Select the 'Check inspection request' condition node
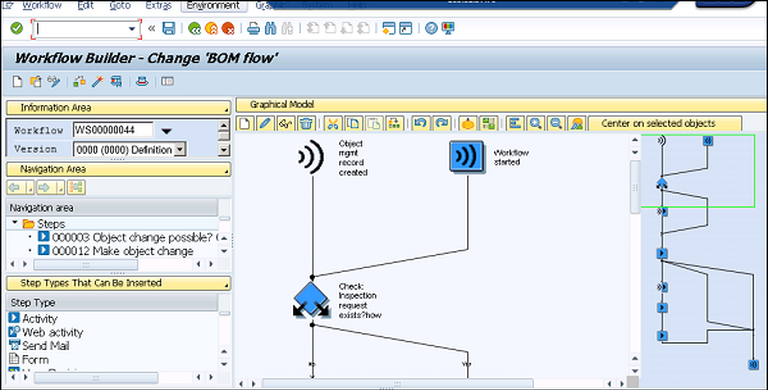Viewport: 768px width, 390px height. [x=312, y=299]
